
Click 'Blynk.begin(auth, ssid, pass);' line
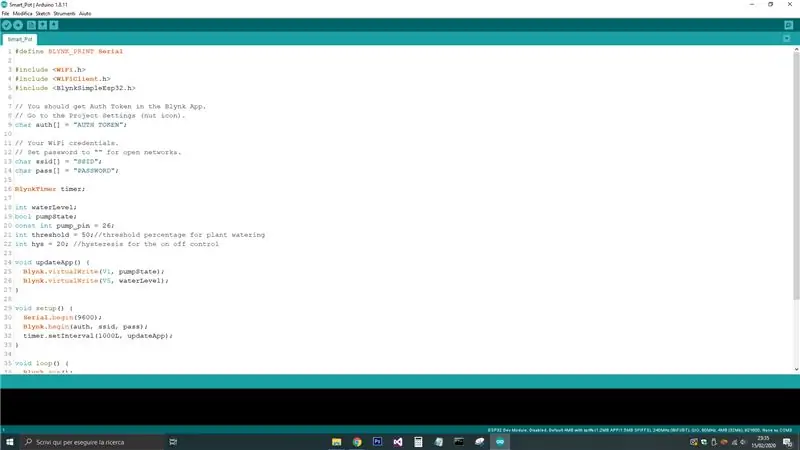[x=85, y=327]
